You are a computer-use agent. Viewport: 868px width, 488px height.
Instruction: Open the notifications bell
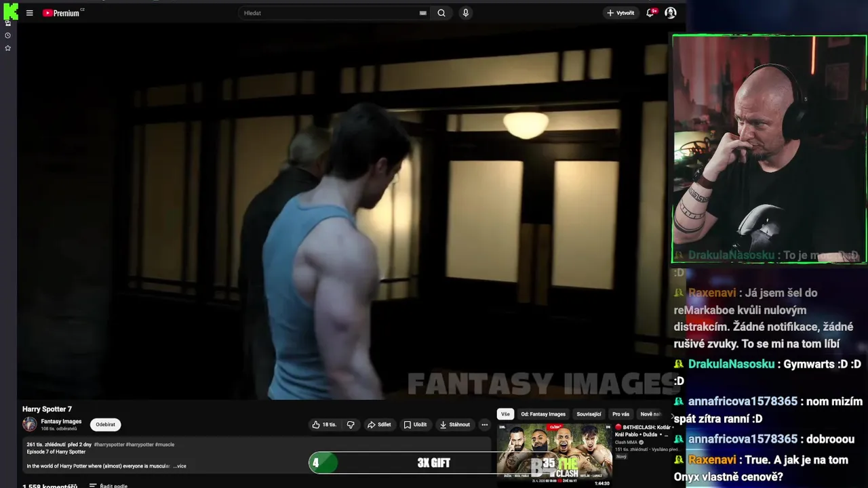650,13
